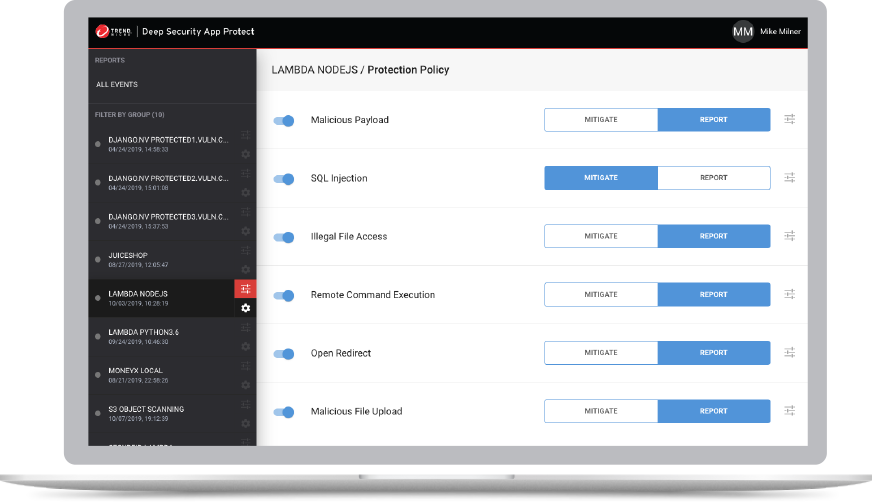Open advanced options for Malicious Payload
The image size is (872, 502).
tap(789, 119)
